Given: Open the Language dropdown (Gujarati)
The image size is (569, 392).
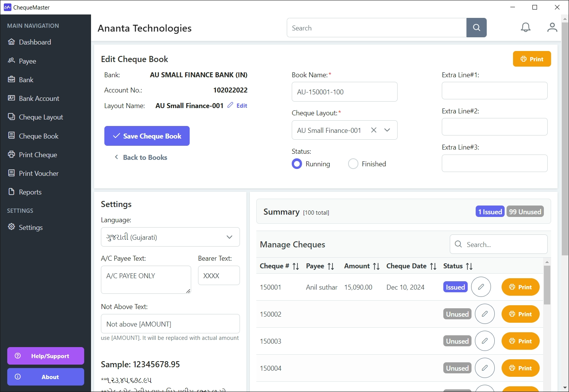Looking at the screenshot, I should [x=170, y=237].
